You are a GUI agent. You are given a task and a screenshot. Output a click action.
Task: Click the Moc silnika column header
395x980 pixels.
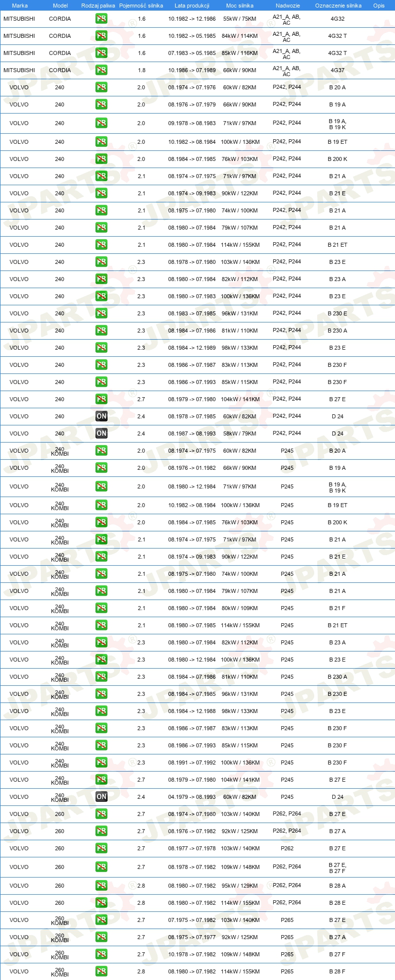point(240,6)
